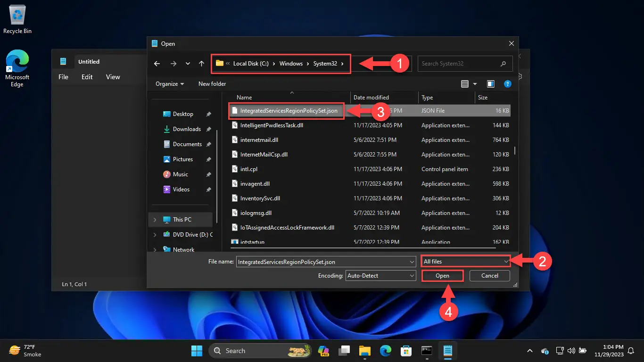Open the Encoding Auto-Detect dropdown
Screen dimensions: 644x362
[380, 276]
